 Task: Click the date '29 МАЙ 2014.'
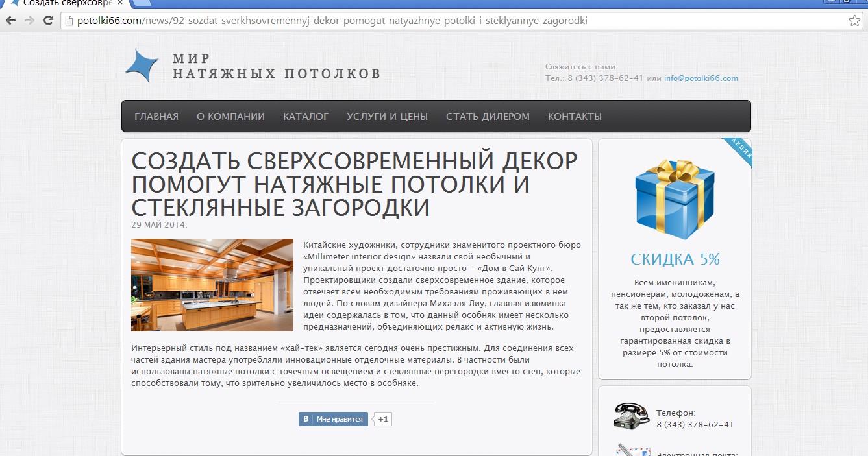159,225
